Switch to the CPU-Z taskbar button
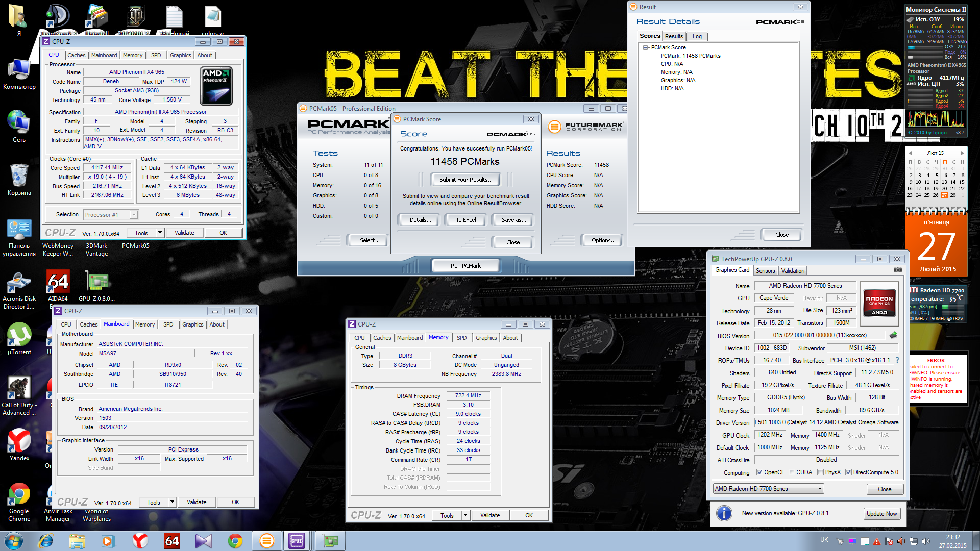The width and height of the screenshot is (980, 551). click(297, 541)
